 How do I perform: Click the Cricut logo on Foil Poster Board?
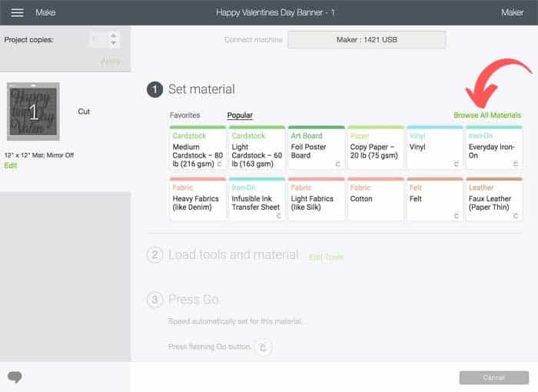[x=337, y=164]
